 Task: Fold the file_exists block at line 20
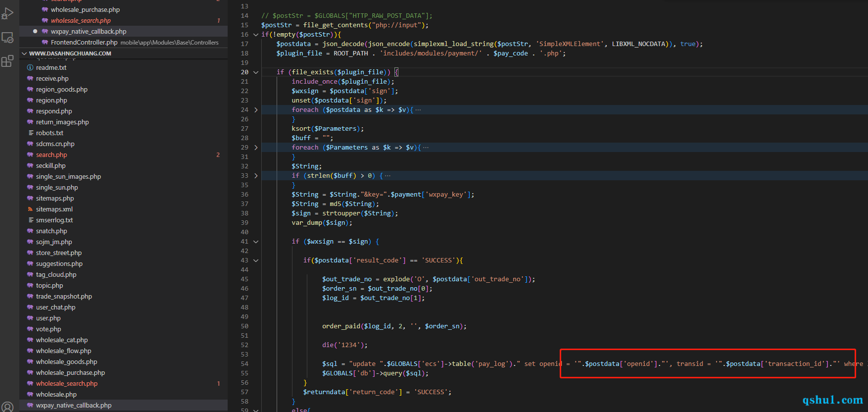tap(256, 72)
